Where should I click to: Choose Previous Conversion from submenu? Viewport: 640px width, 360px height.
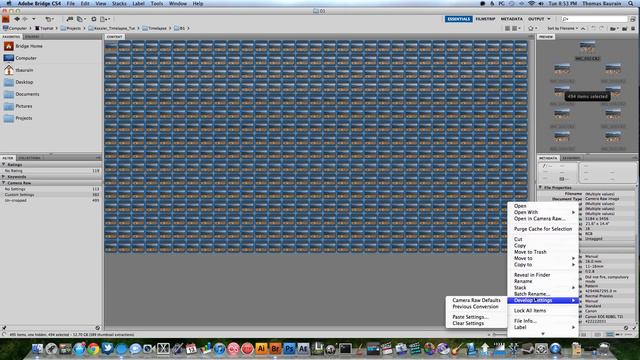[476, 307]
